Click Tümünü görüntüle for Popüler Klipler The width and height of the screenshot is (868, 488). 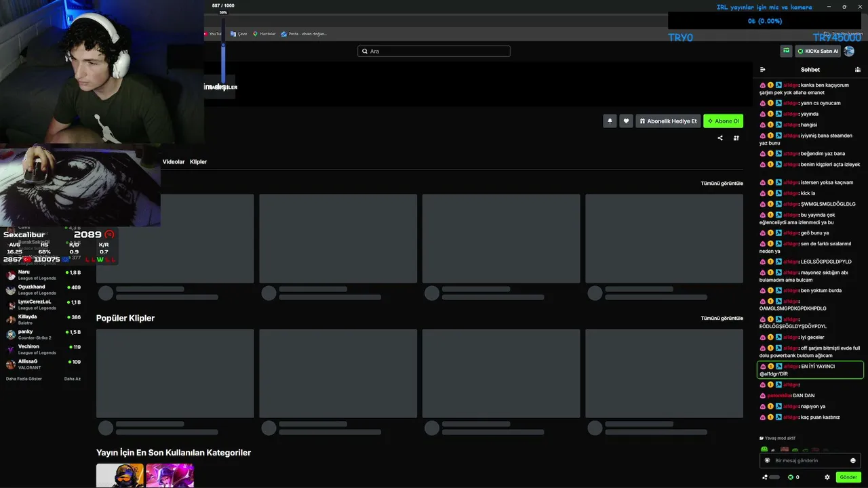[722, 318]
